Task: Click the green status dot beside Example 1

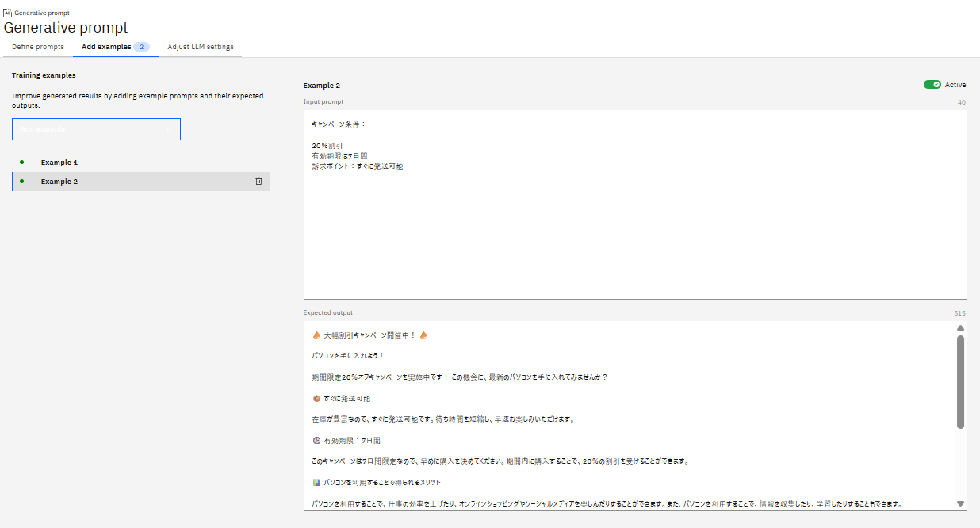Action: click(x=21, y=163)
